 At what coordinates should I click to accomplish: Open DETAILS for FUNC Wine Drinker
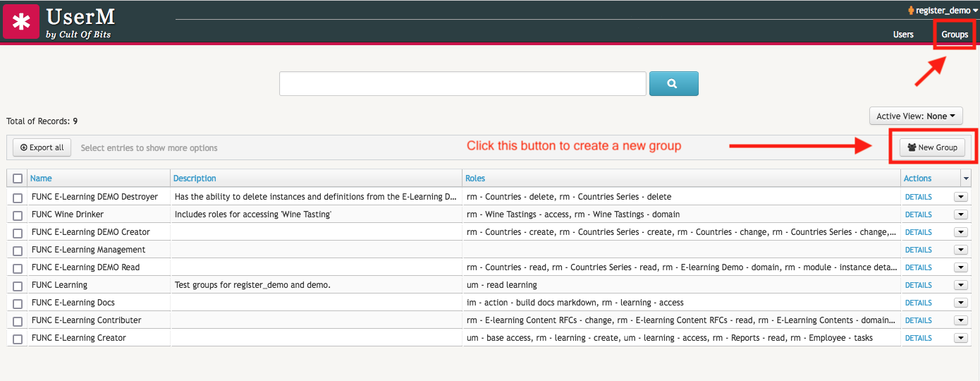coord(919,214)
